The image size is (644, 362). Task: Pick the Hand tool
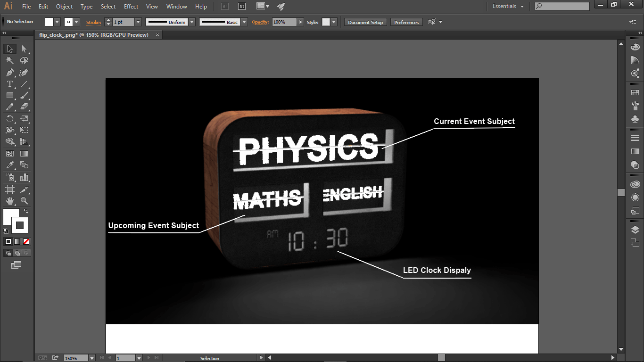10,201
